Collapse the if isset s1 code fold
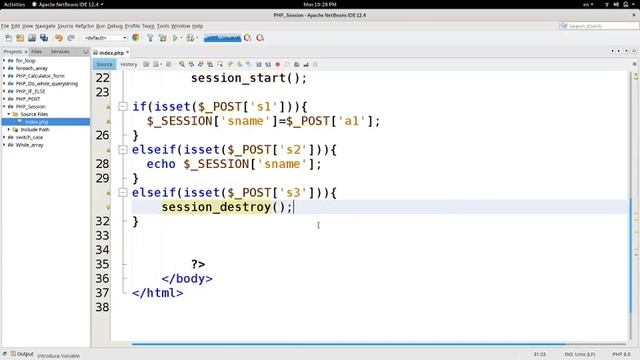Screen dimensions: 640x360 [122, 107]
